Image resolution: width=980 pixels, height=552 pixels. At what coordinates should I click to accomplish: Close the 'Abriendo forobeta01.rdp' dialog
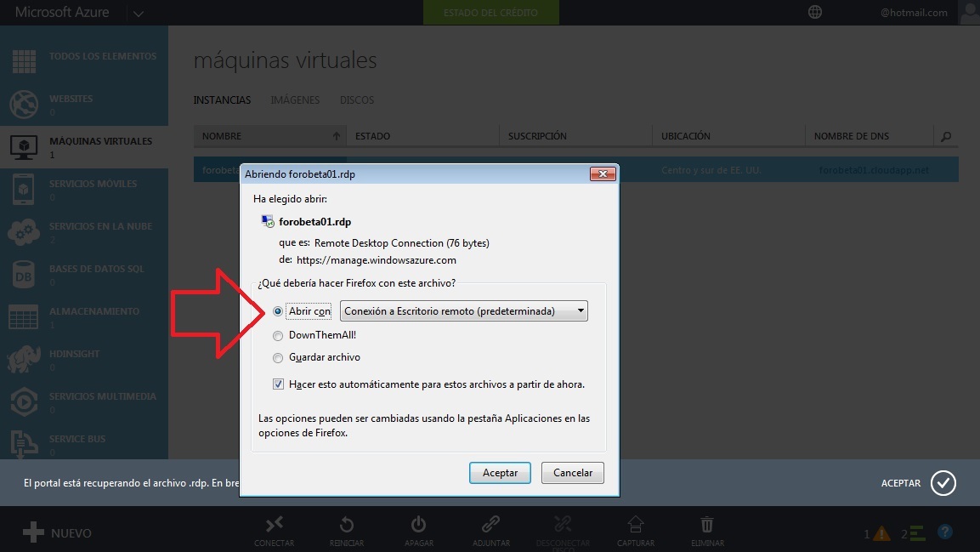pos(603,174)
